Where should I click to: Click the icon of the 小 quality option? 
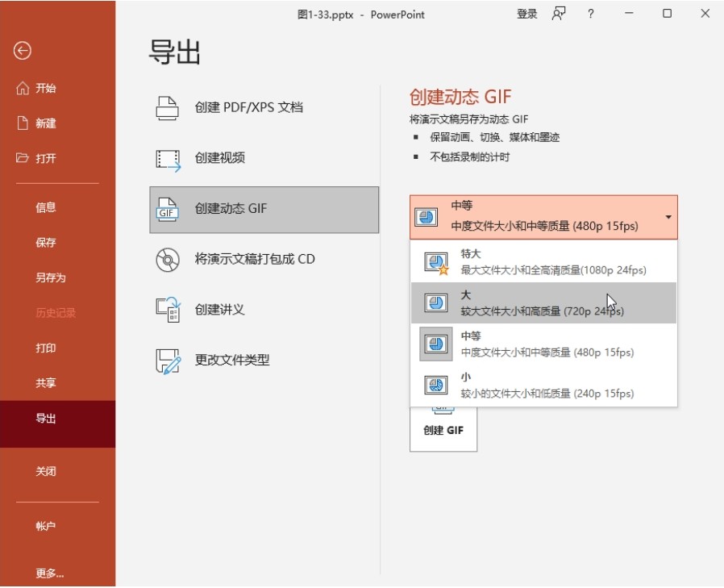pyautogui.click(x=436, y=385)
